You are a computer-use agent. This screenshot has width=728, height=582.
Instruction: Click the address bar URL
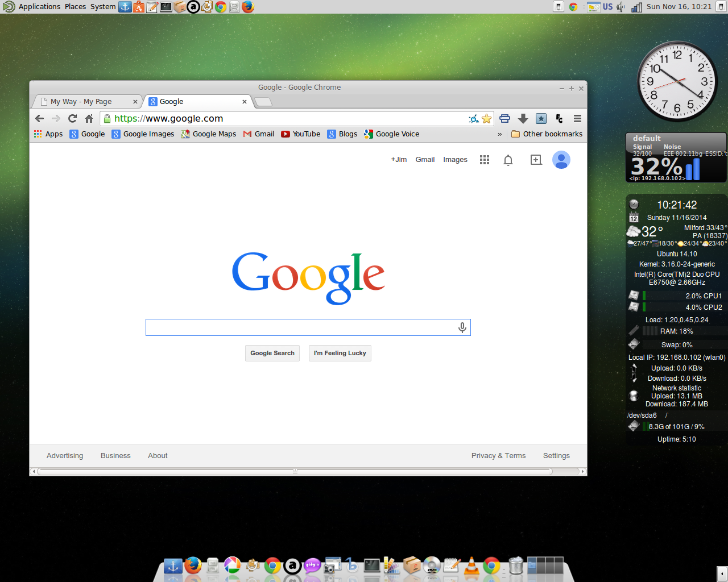[169, 118]
